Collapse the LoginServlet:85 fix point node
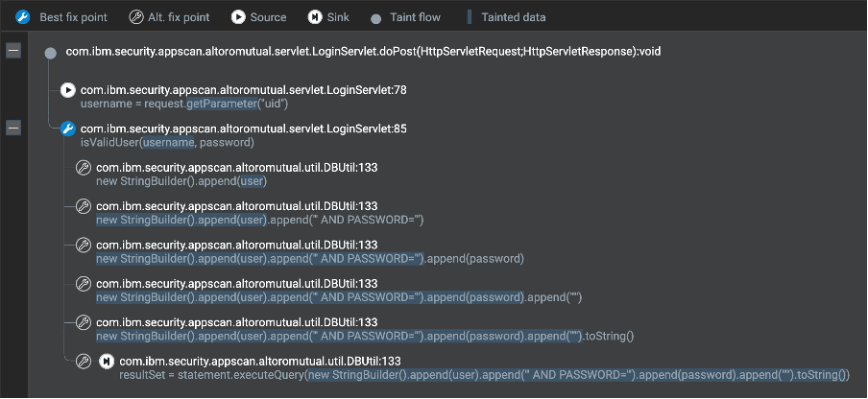Viewport: 868px width, 399px height. tap(13, 128)
